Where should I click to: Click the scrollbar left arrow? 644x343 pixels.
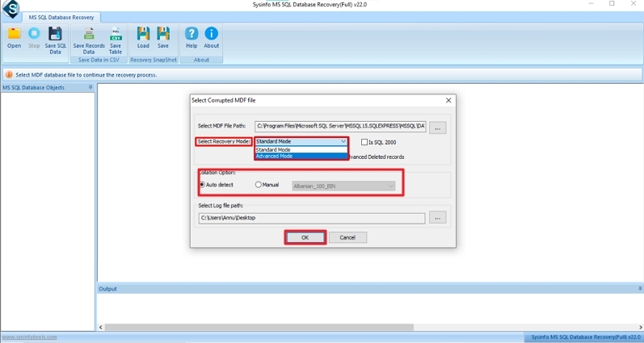click(101, 327)
